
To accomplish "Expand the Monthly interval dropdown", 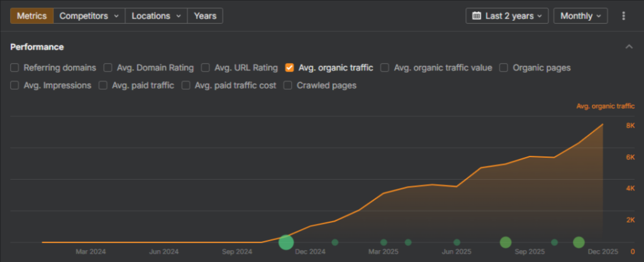I will 580,16.
